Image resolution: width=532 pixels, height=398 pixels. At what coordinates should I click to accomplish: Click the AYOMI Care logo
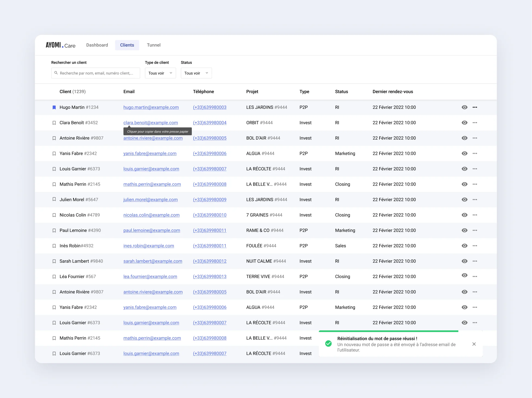pos(61,45)
